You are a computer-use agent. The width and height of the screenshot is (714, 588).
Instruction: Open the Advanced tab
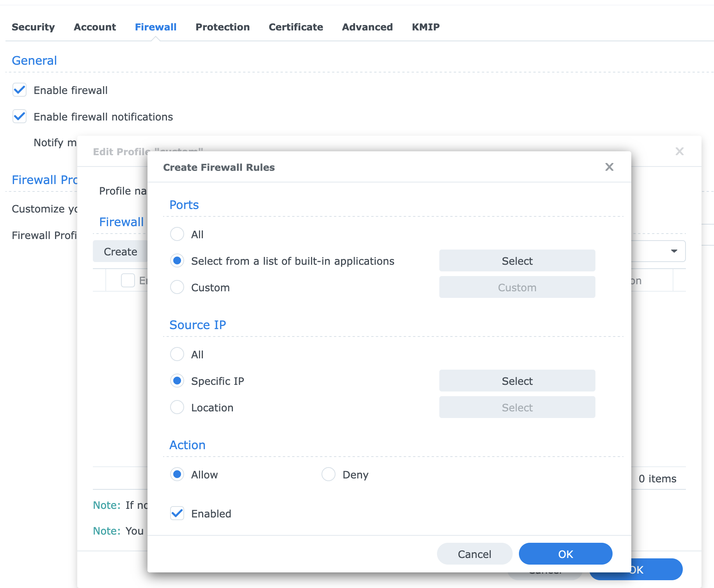click(x=367, y=27)
